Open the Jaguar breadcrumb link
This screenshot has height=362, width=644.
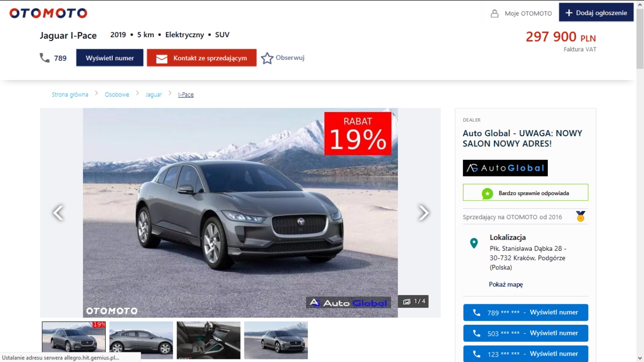pos(153,95)
